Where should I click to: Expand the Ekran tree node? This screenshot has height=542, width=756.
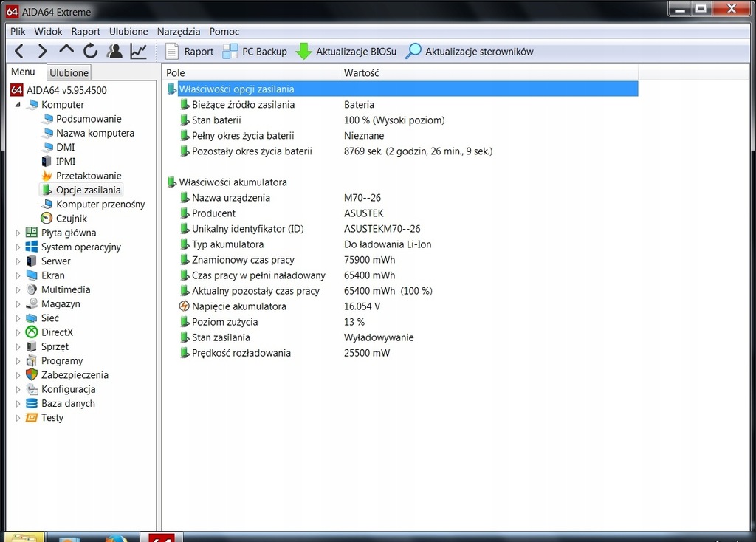point(18,275)
